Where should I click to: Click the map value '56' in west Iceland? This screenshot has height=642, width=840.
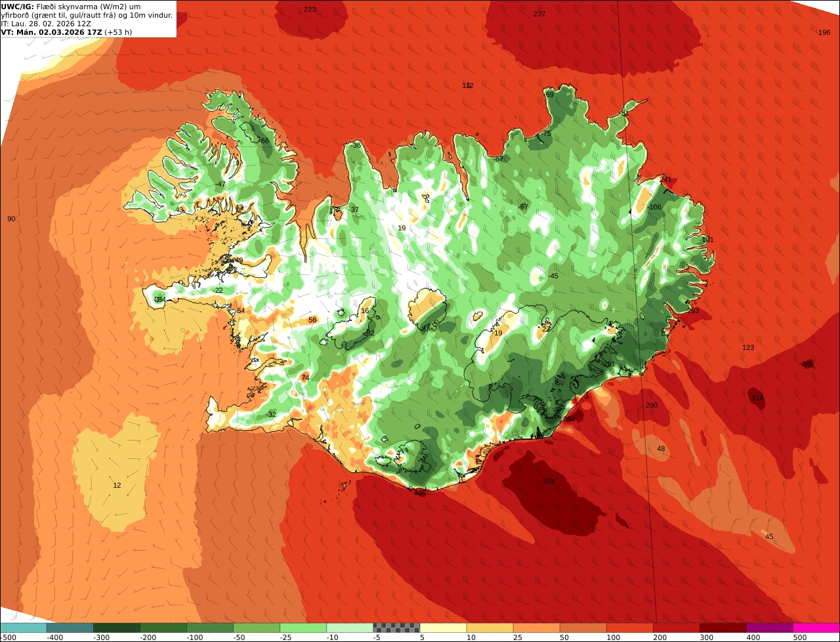point(312,320)
